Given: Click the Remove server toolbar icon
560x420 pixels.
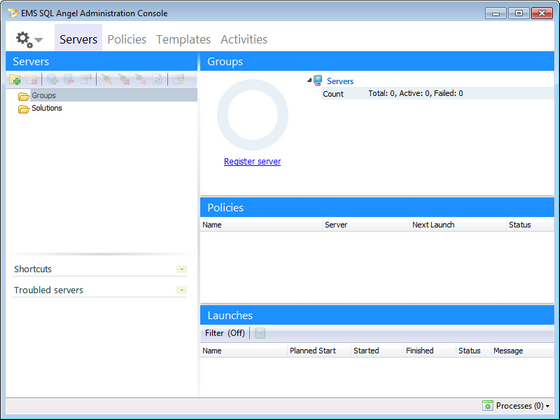Looking at the screenshot, I should pos(69,79).
